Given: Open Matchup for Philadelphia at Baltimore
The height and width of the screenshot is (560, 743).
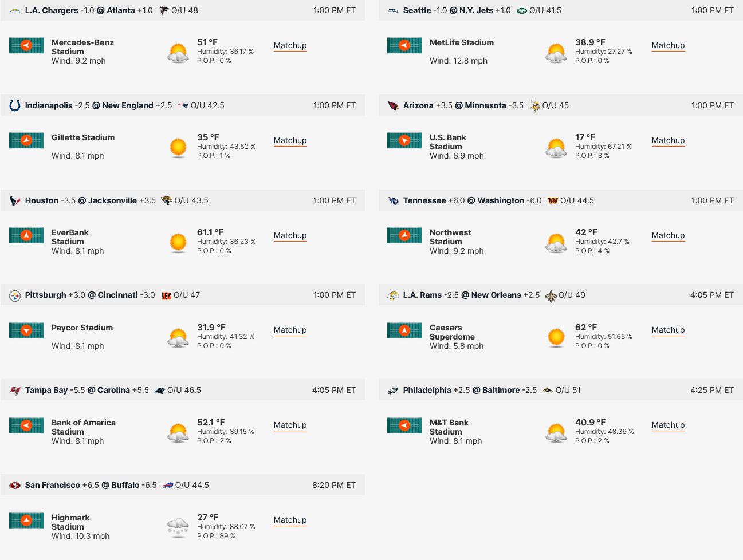Looking at the screenshot, I should click(668, 425).
